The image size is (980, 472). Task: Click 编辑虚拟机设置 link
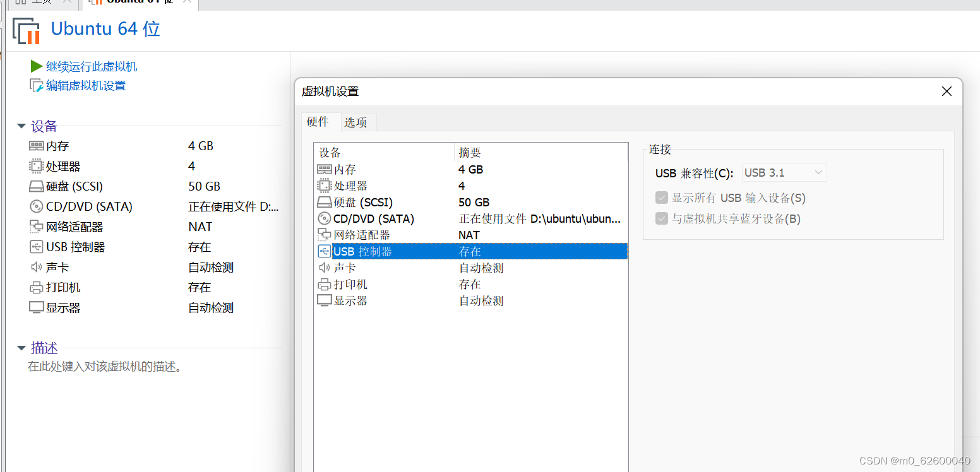point(86,86)
